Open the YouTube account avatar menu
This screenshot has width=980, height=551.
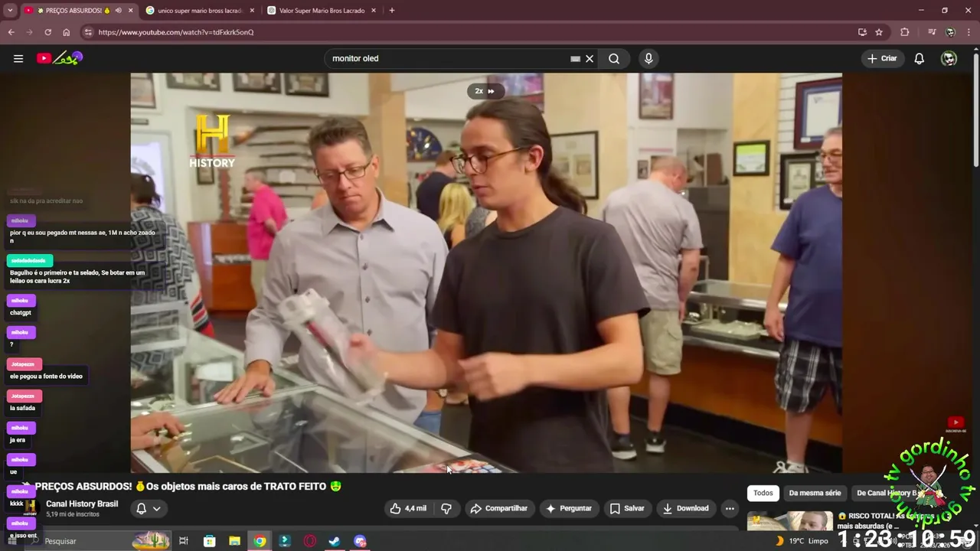pyautogui.click(x=949, y=58)
